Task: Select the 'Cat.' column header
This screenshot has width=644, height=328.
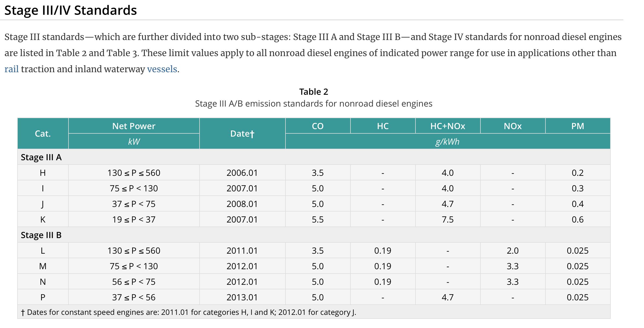Action: pos(43,133)
